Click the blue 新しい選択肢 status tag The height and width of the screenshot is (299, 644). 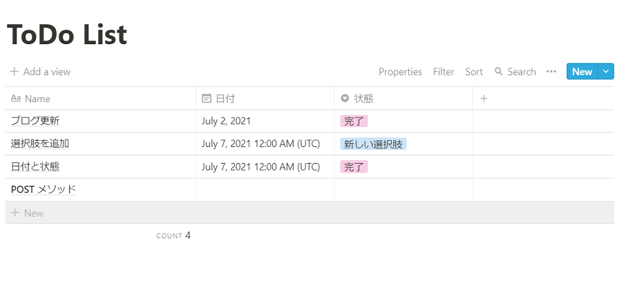tap(373, 144)
